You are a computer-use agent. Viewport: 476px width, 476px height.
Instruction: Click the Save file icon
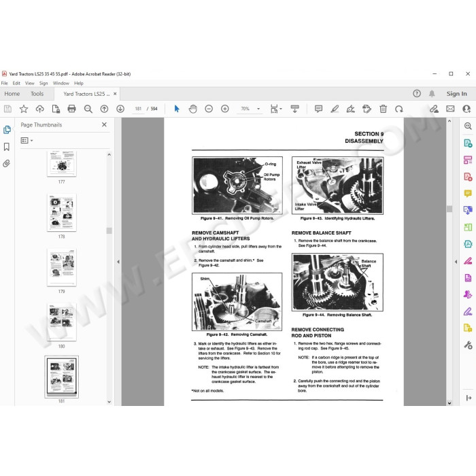[x=7, y=109]
